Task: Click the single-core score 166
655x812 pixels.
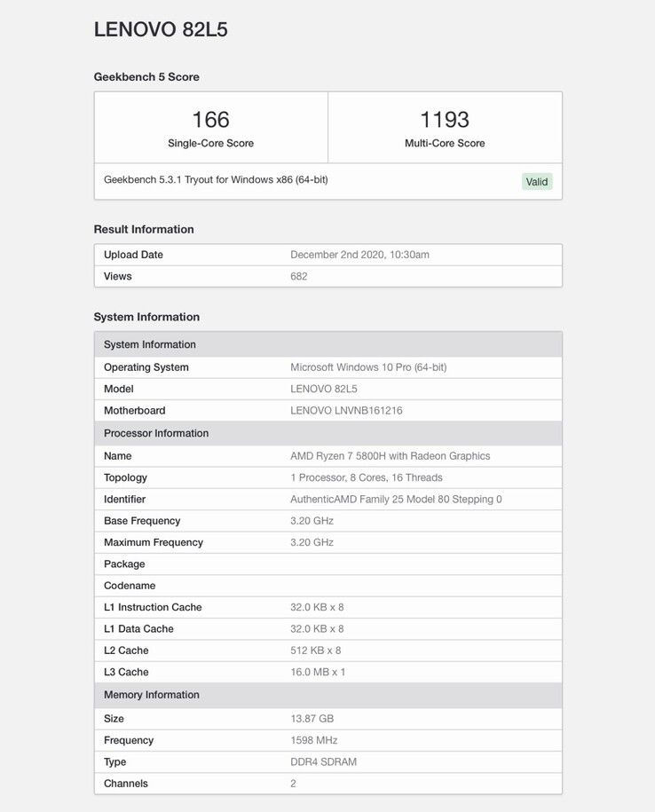Action: pos(210,120)
